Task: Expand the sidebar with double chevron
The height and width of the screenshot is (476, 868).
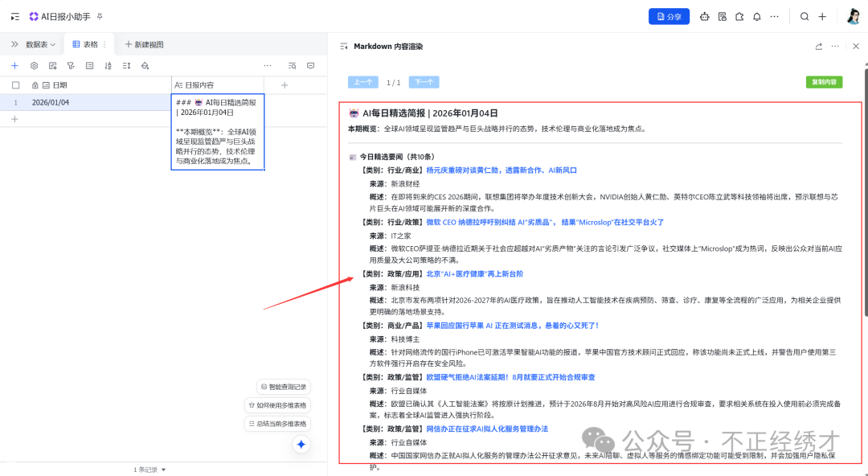Action: pos(14,44)
